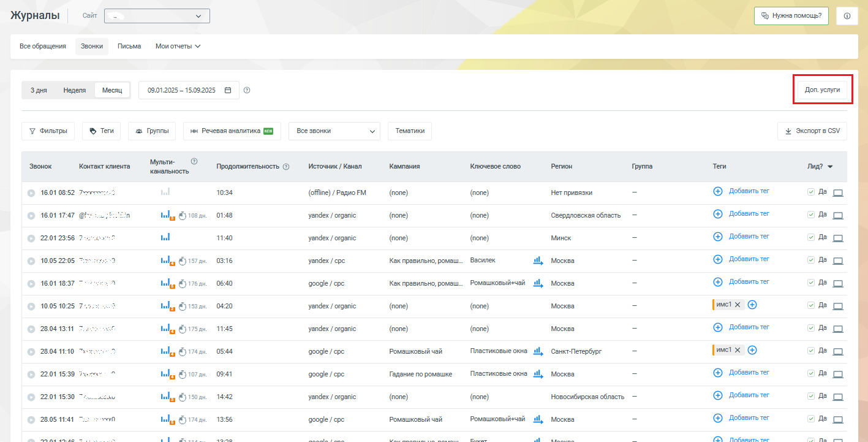The image size is (868, 442).
Task: Click the 157 дн. clock icon
Action: coord(183,261)
